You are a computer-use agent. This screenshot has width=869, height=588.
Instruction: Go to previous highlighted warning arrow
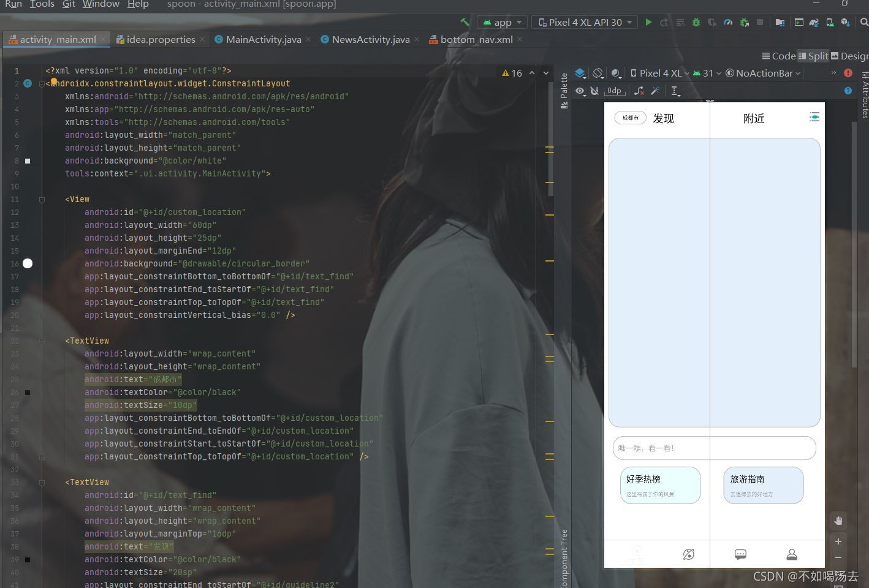click(532, 73)
